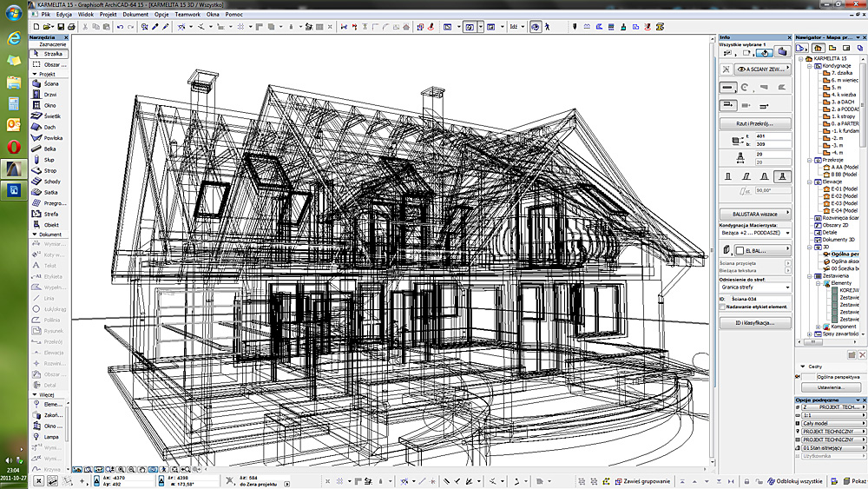
Task: Click the Ustawienia button in Navigator
Action: pos(831,387)
